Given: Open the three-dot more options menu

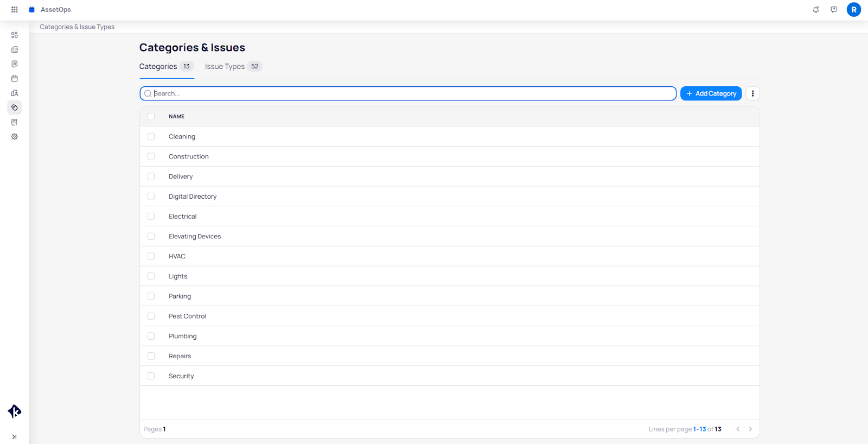Looking at the screenshot, I should pyautogui.click(x=752, y=93).
